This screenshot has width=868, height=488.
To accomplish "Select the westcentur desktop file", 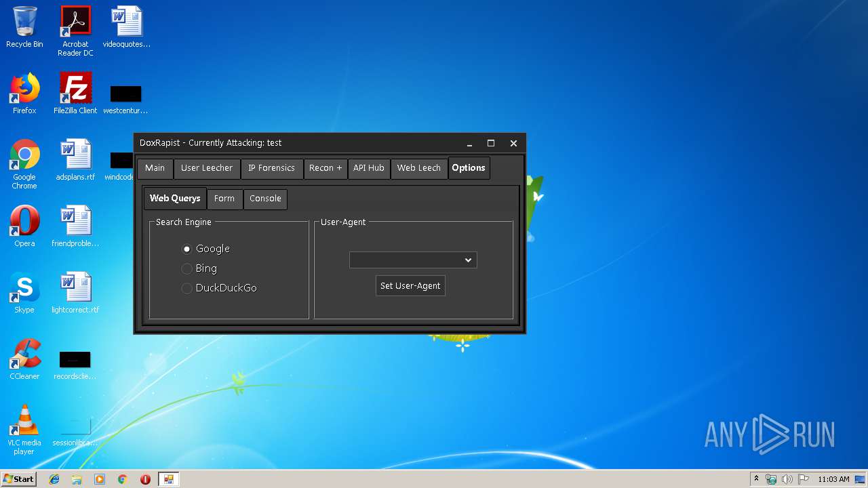I will coord(125,99).
